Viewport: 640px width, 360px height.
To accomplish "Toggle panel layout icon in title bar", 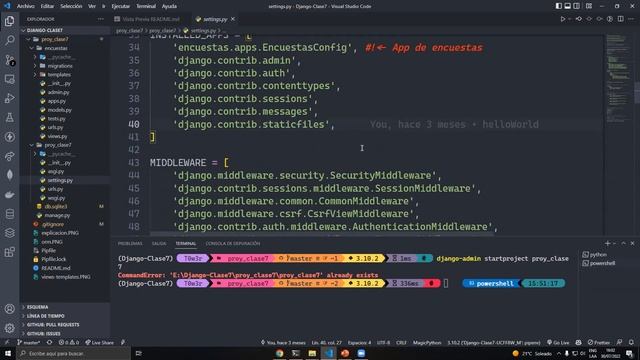I will (x=567, y=6).
